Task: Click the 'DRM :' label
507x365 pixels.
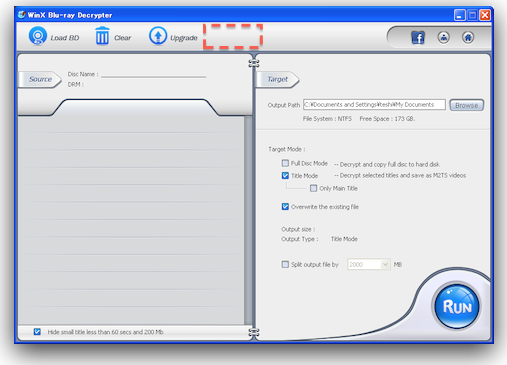Action: click(76, 85)
